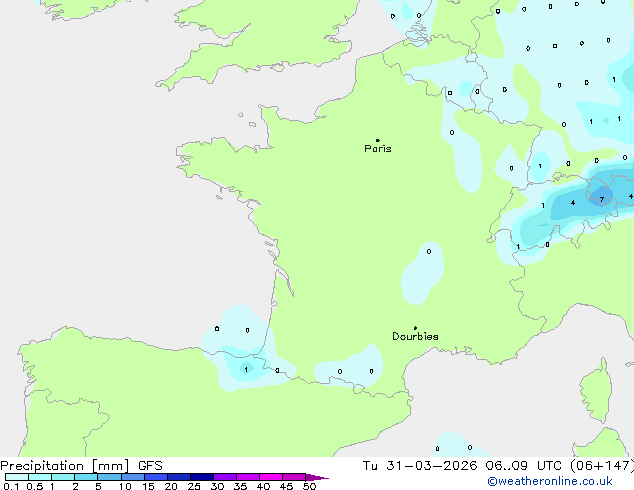This screenshot has width=634, height=490.
Task: Click the Paris city label
Action: 378,149
